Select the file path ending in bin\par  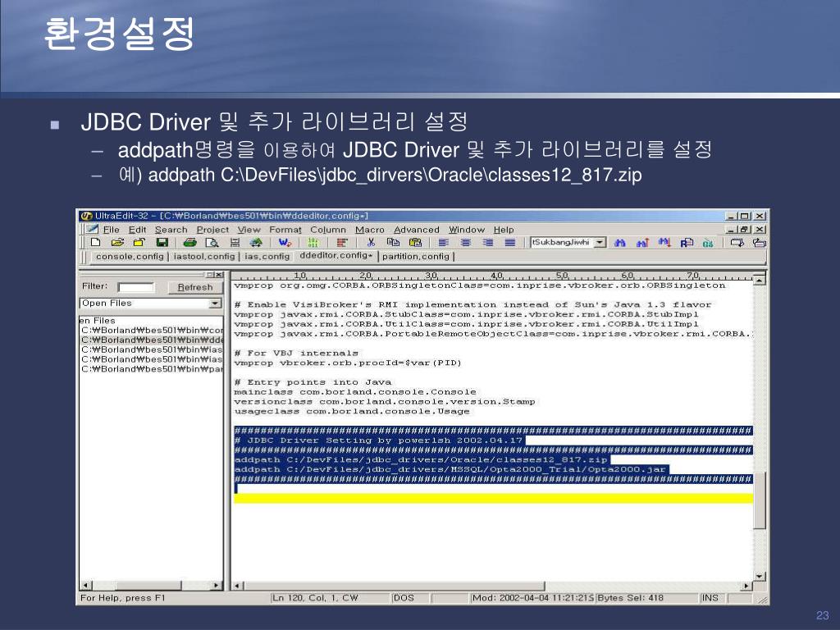coord(152,368)
